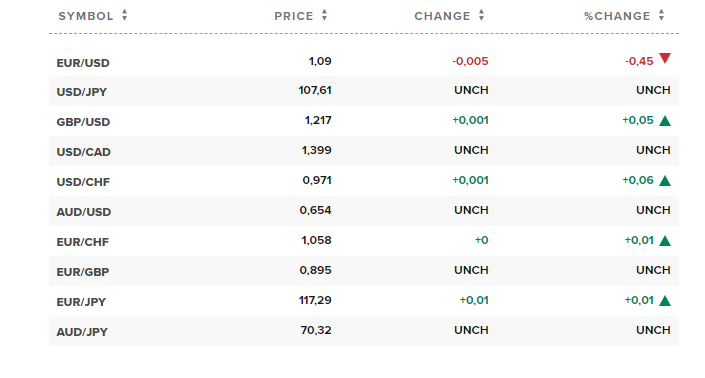Screen dimensions: 705x378
Task: Click green up triangle in EUR/CHF row
Action: click(665, 241)
